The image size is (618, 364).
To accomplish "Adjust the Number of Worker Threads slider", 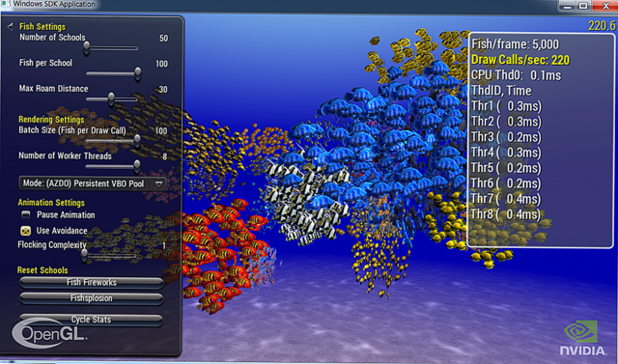I will 112,166.
